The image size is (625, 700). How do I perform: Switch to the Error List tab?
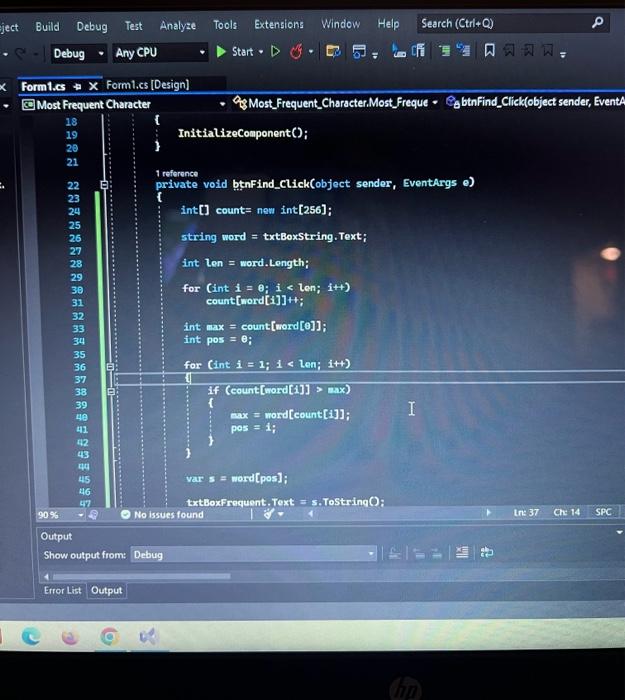(62, 590)
